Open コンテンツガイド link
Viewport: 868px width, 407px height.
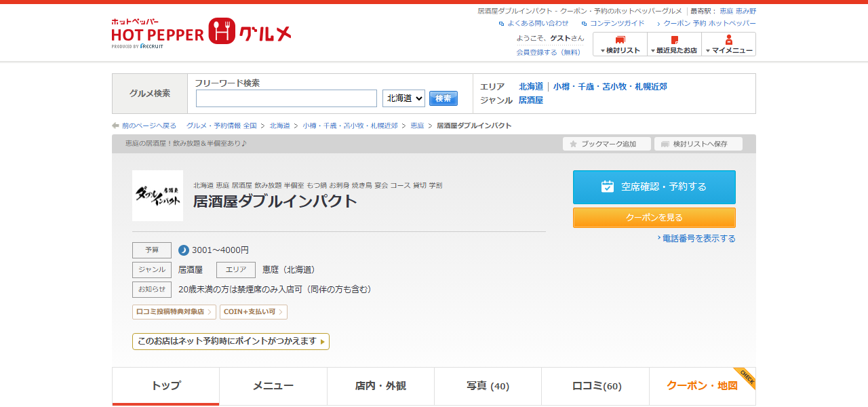617,23
